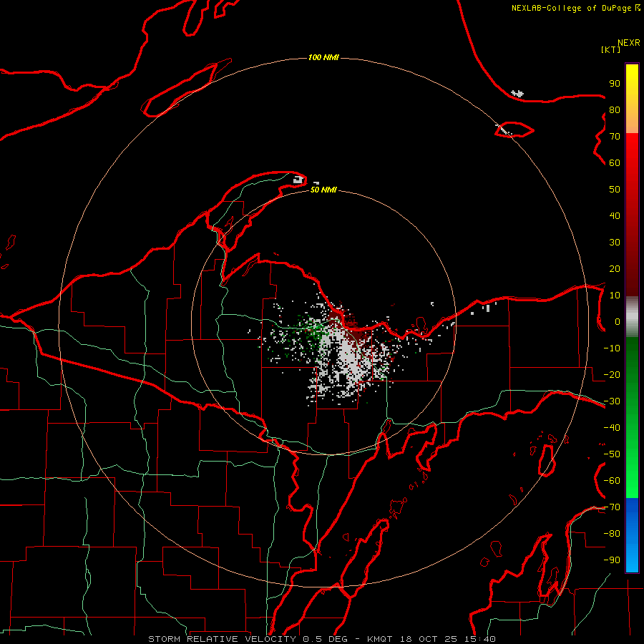Click the 0 value on the velocity scale
Viewport: 644px width, 644px height.
pos(618,321)
